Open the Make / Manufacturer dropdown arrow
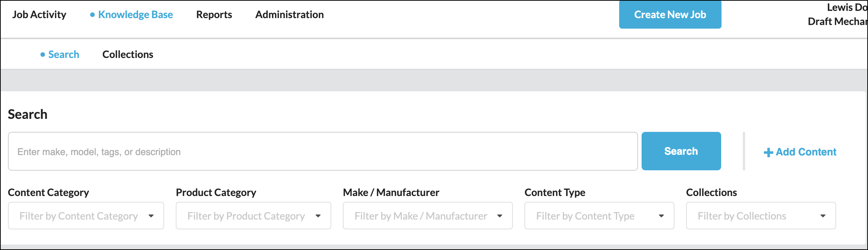868x250 pixels. 500,216
